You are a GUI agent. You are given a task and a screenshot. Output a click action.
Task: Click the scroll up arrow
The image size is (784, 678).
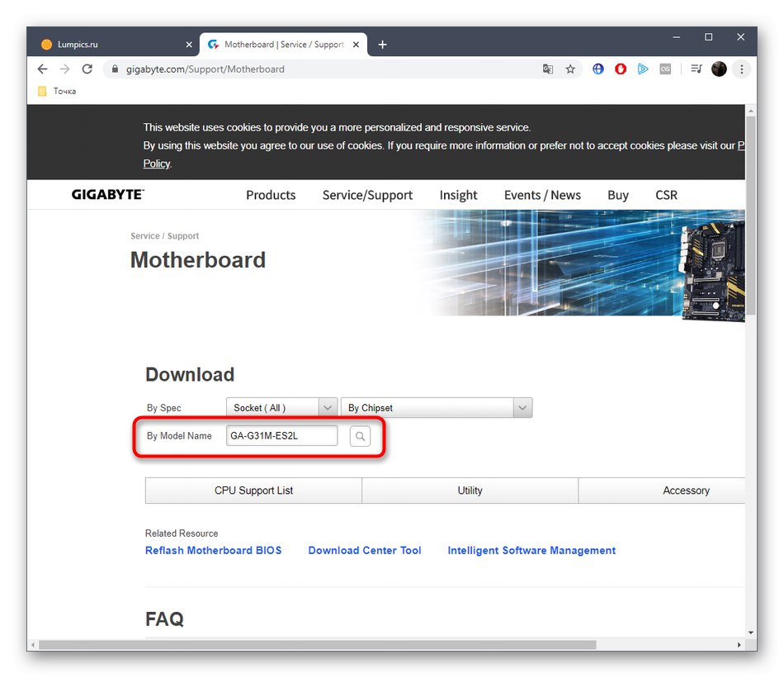click(x=750, y=110)
